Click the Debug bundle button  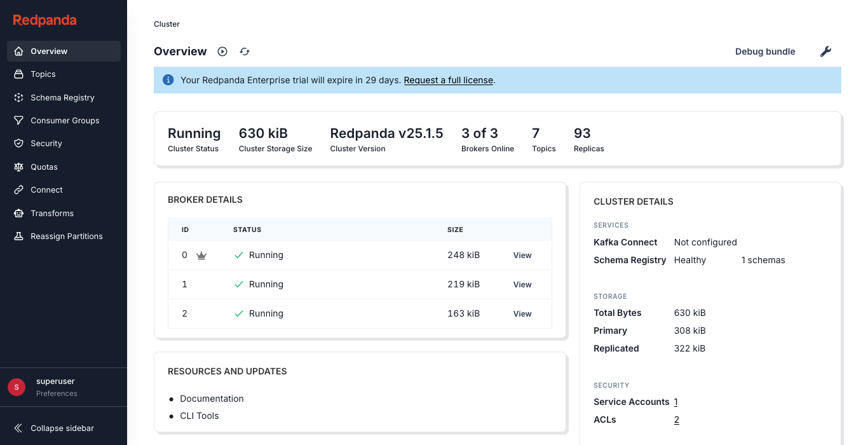pyautogui.click(x=765, y=51)
